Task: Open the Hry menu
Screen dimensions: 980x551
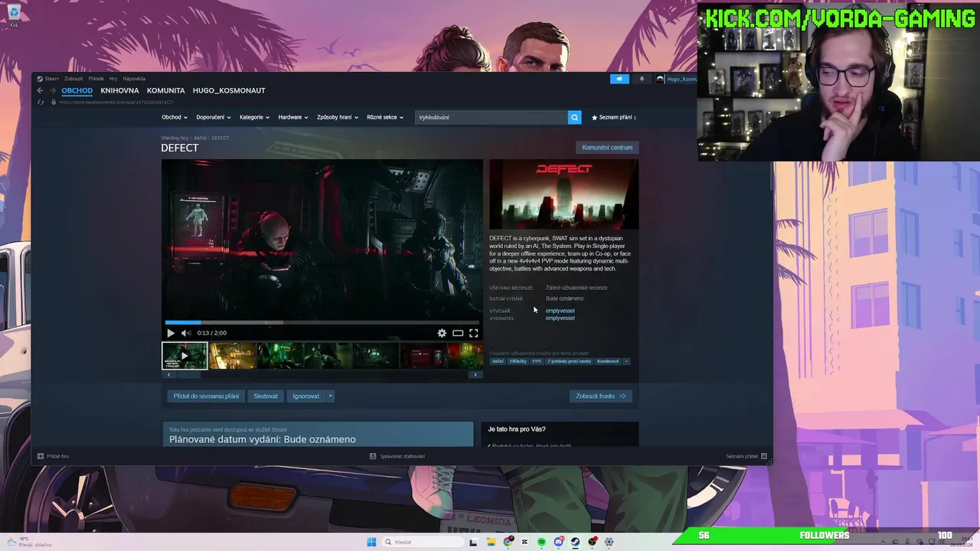Action: tap(113, 79)
